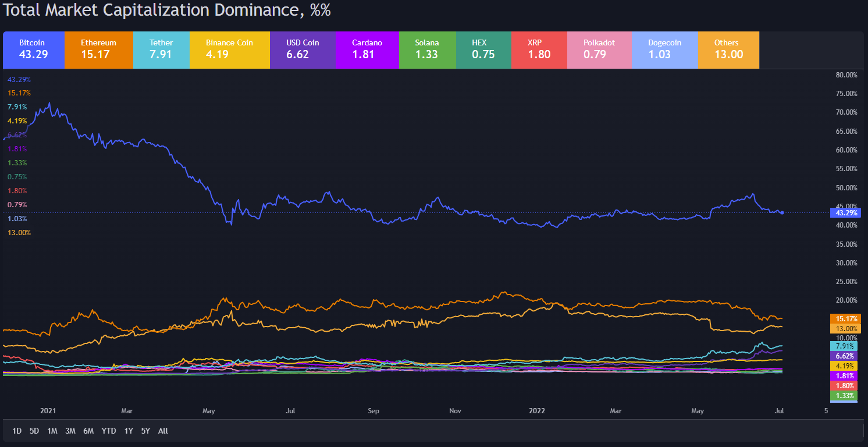Click the Nov label on the time axis

(x=456, y=411)
